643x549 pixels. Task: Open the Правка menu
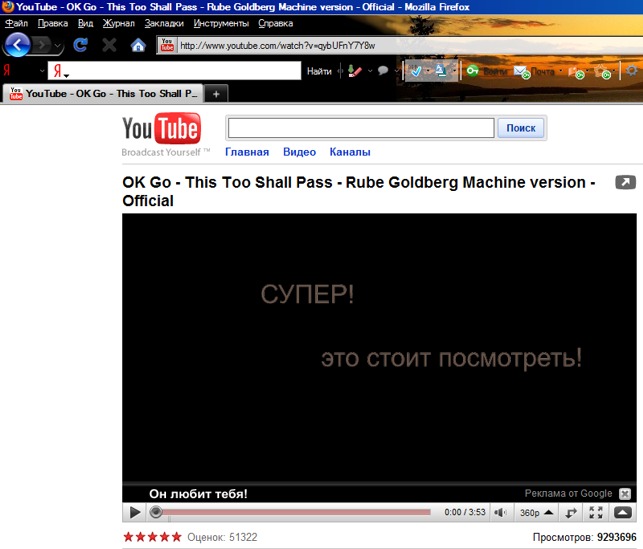(x=53, y=23)
